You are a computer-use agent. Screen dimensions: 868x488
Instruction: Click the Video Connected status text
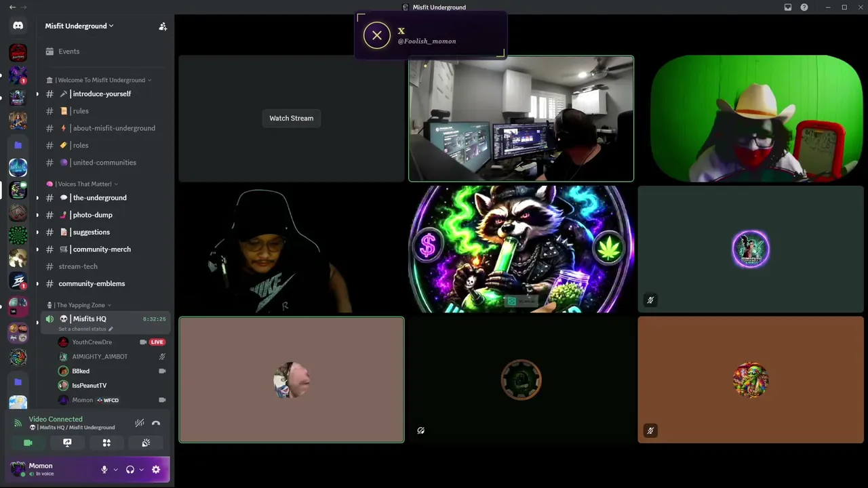coord(56,420)
